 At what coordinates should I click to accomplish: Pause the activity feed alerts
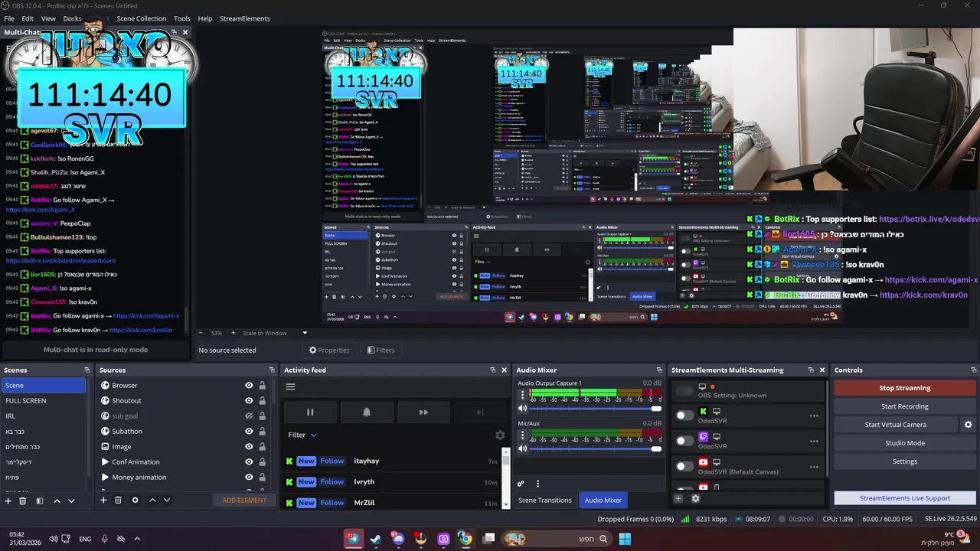coord(310,412)
